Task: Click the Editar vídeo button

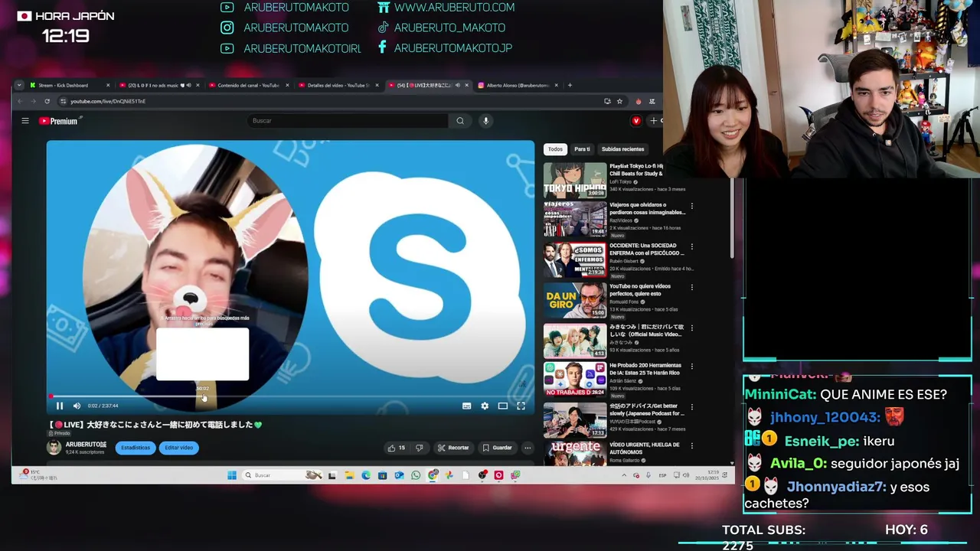Action: tap(178, 448)
